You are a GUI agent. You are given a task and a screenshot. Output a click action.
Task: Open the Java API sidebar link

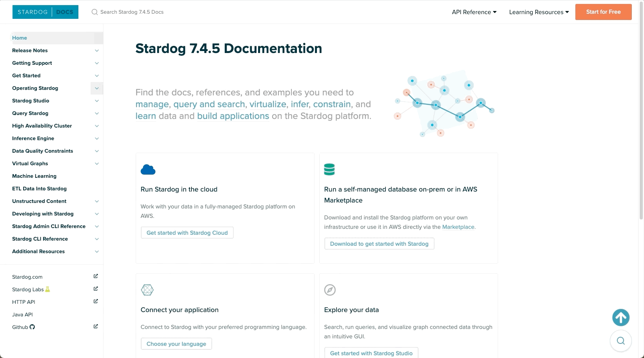pos(22,314)
